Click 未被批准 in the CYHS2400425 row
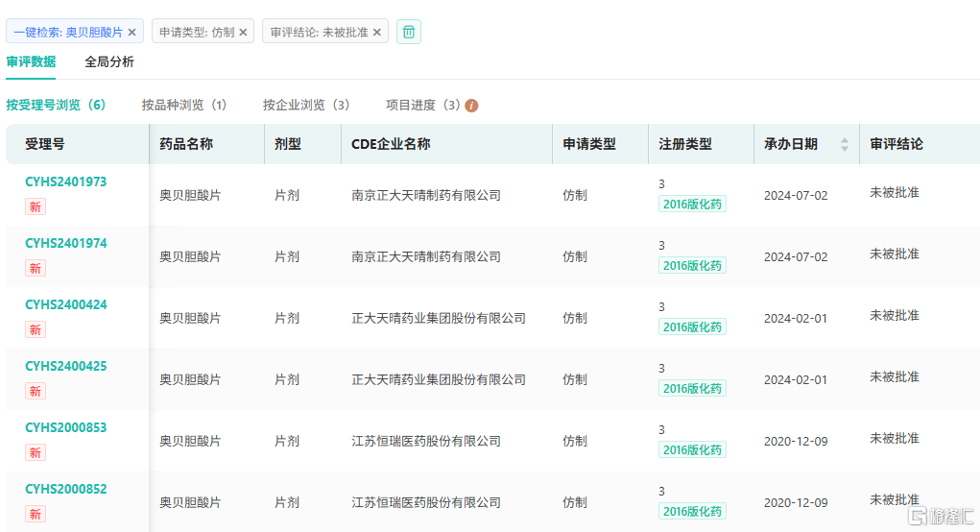The image size is (980, 532). tap(895, 377)
